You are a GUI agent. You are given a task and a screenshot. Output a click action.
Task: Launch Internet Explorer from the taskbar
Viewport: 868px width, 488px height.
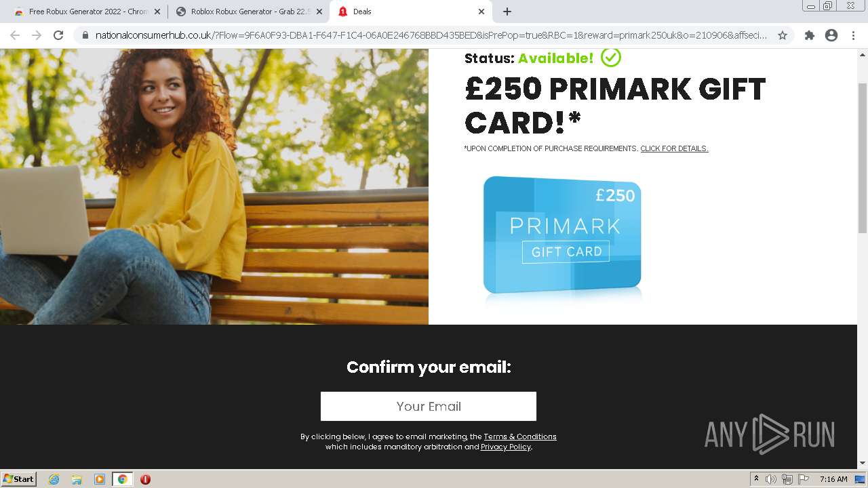tap(54, 479)
